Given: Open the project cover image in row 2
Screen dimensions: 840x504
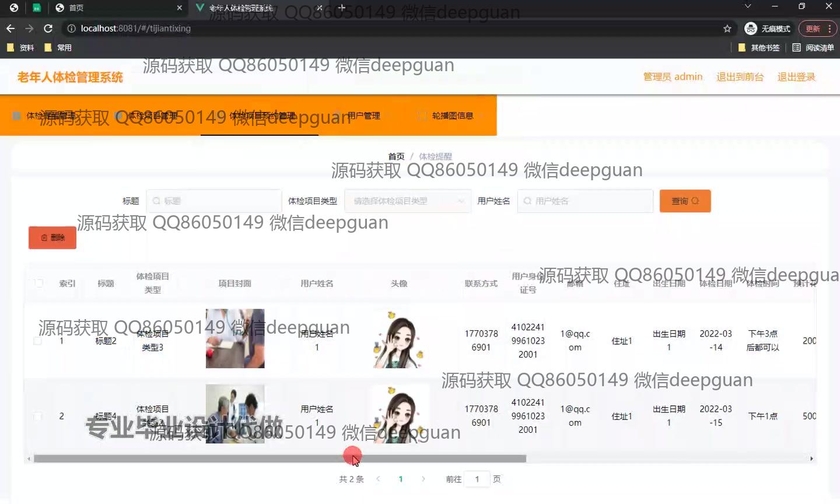Looking at the screenshot, I should coord(235,414).
